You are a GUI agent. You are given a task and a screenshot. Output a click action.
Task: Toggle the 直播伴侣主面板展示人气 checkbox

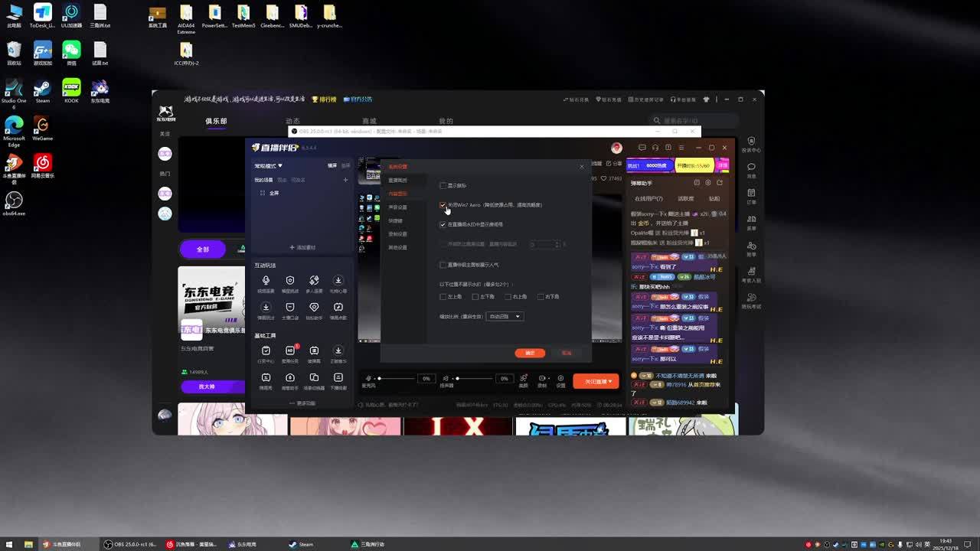point(443,265)
